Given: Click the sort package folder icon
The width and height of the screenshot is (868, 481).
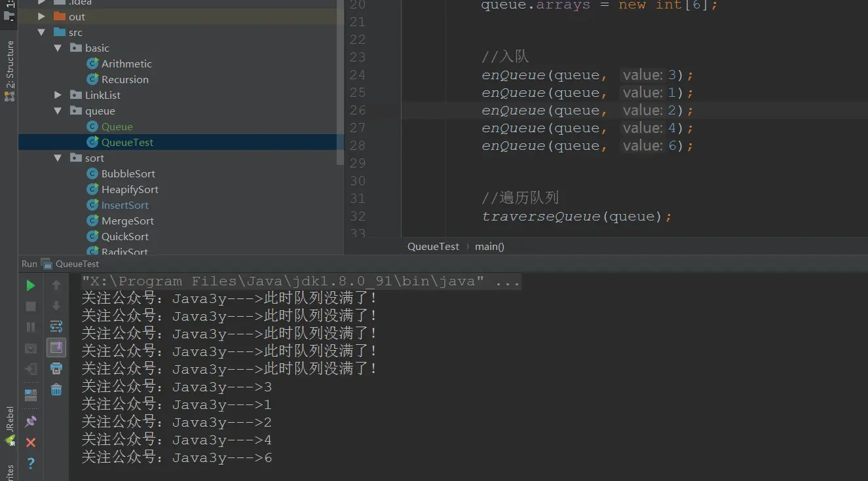Looking at the screenshot, I should tap(76, 158).
